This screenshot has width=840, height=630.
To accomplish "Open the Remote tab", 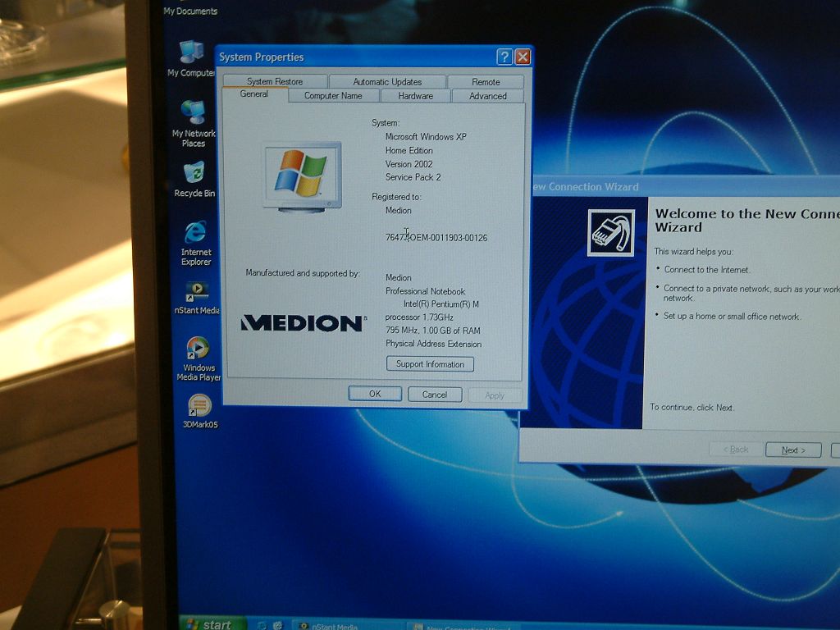I will [x=486, y=82].
